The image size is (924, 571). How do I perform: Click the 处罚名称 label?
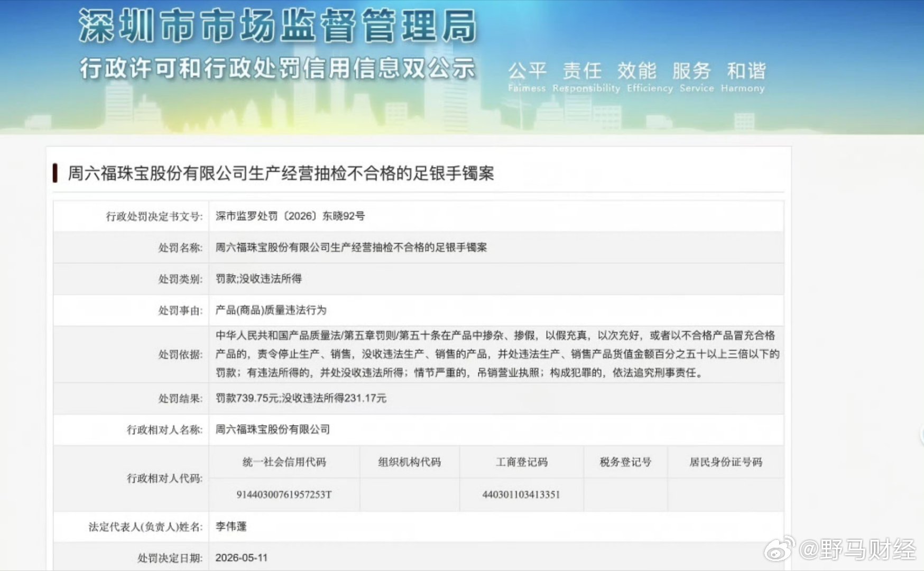(x=180, y=247)
